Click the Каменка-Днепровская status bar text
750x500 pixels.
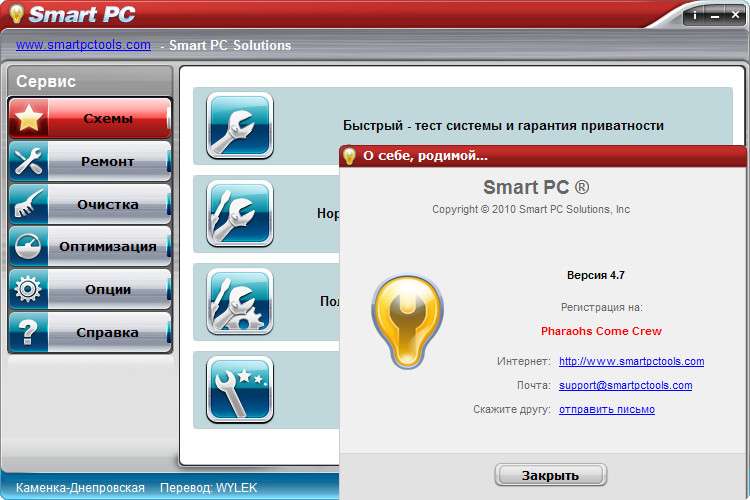tap(80, 488)
